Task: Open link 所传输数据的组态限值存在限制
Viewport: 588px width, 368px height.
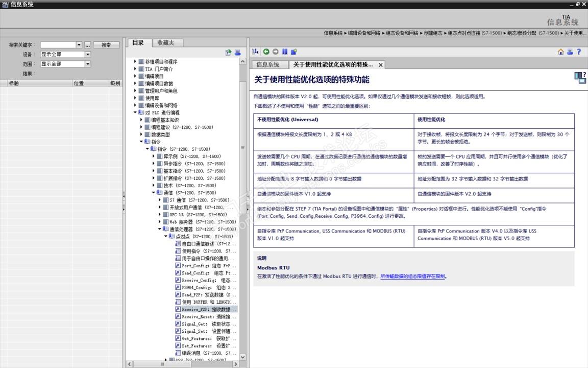Action: 412,277
